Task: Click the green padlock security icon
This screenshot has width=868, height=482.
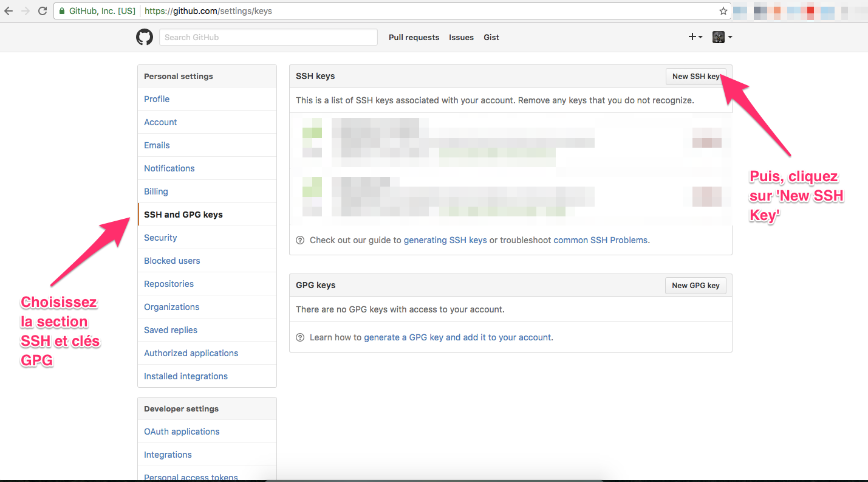Action: point(62,11)
